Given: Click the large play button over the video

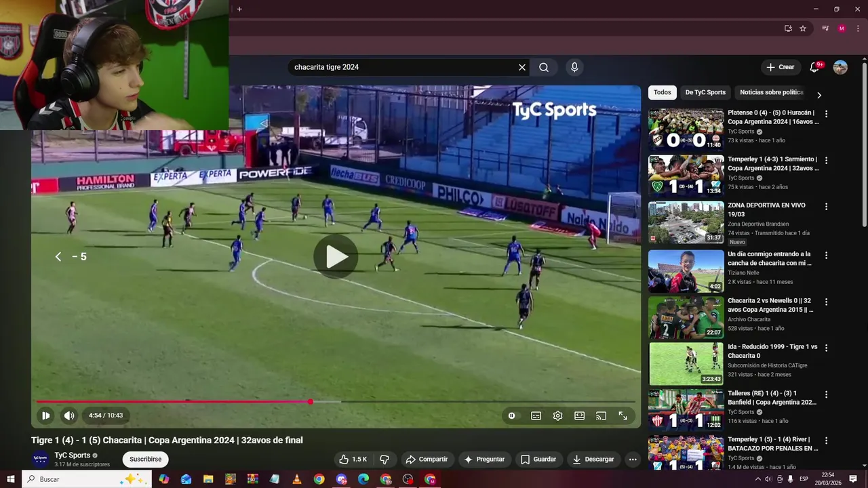Looking at the screenshot, I should 336,257.
